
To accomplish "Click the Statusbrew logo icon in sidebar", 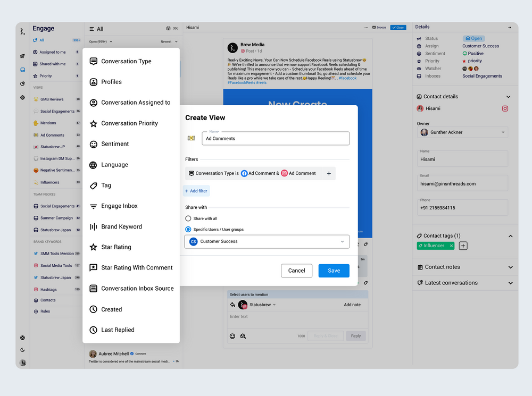I will (x=22, y=31).
